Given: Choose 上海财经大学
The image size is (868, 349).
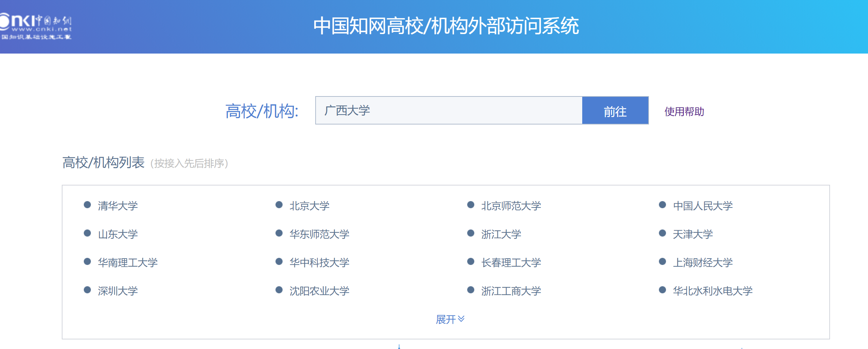Looking at the screenshot, I should 703,262.
